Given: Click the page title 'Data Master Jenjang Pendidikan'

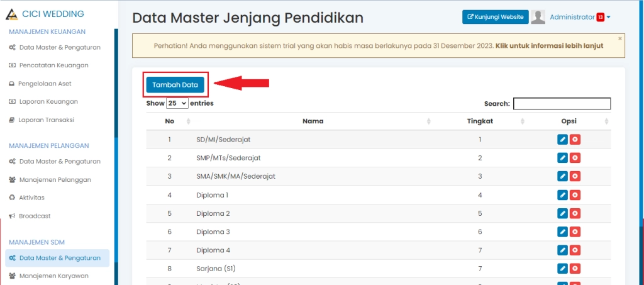Looking at the screenshot, I should [x=248, y=18].
